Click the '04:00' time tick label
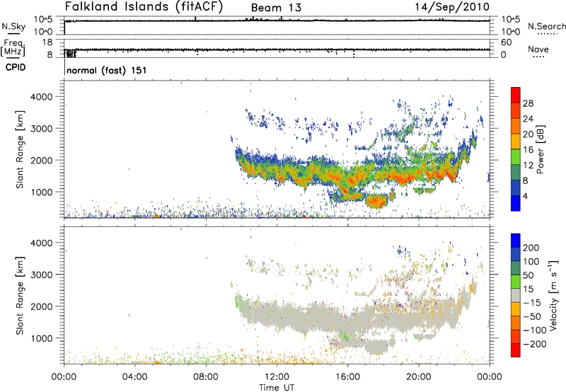Screen dimensions: 566x392 point(135,377)
